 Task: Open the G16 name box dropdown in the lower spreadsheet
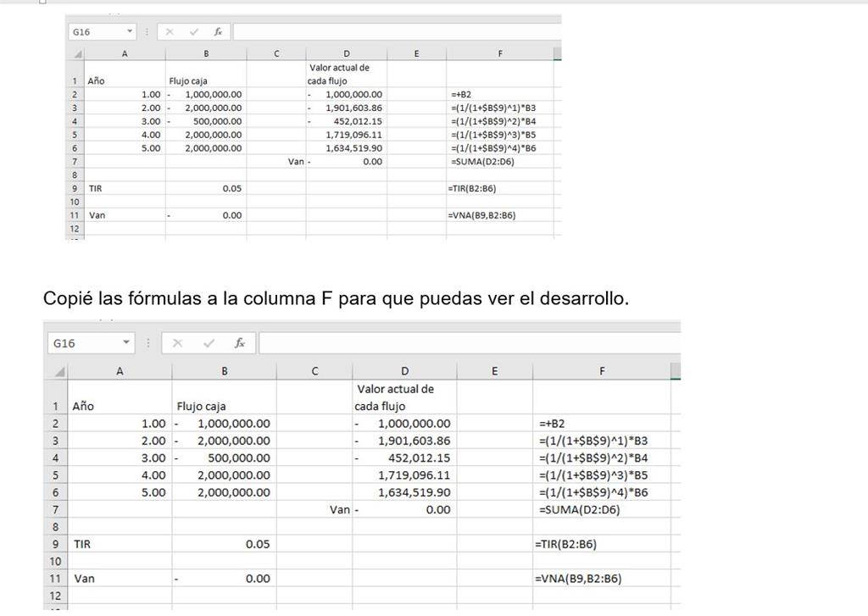pos(126,342)
